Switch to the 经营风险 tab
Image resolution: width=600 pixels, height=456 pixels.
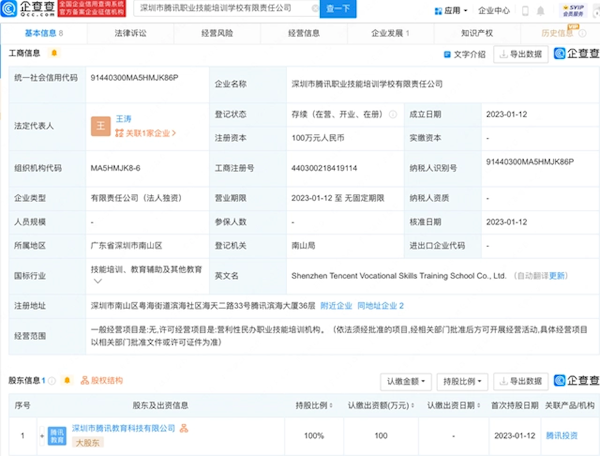pos(217,33)
